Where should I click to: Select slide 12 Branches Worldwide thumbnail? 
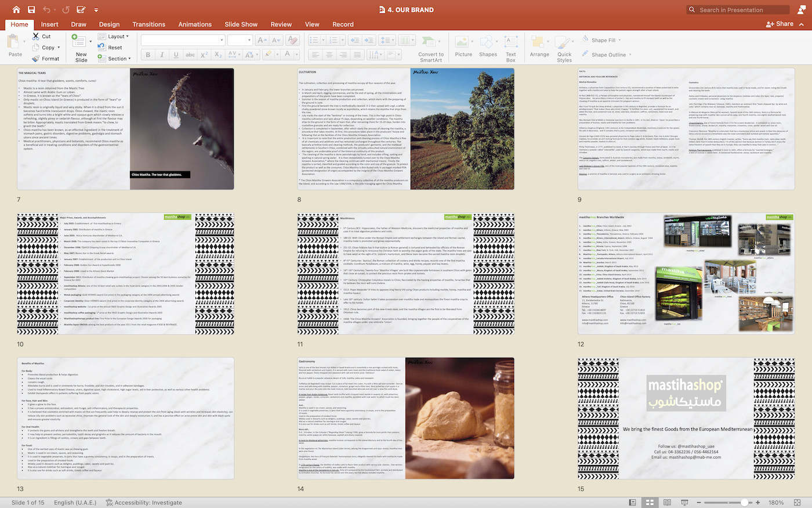686,273
